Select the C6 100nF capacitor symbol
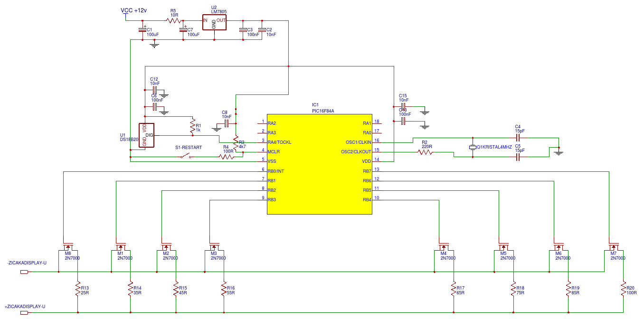Viewport: 644px width, 319px height. (155, 106)
